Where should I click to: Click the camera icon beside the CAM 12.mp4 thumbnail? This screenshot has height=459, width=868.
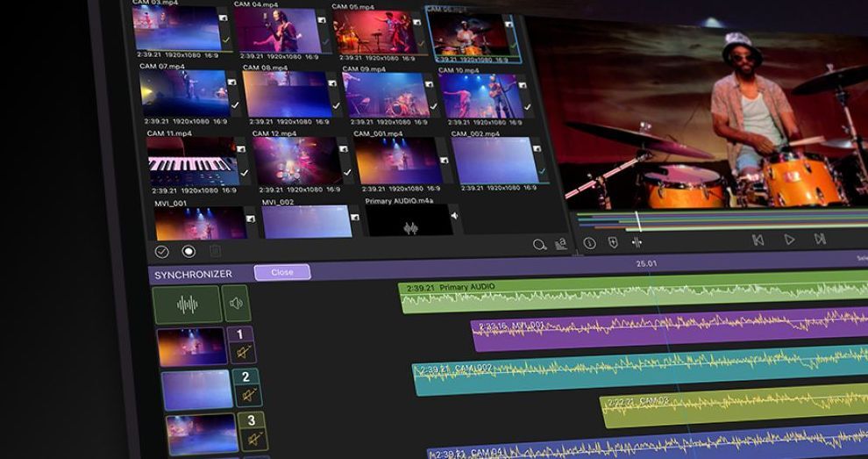[343, 149]
